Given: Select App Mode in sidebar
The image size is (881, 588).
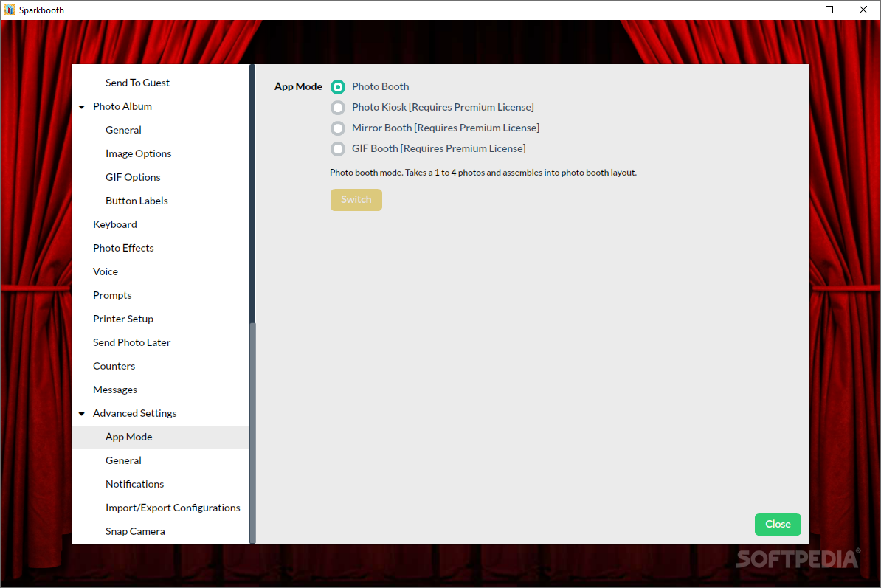Looking at the screenshot, I should [160, 437].
